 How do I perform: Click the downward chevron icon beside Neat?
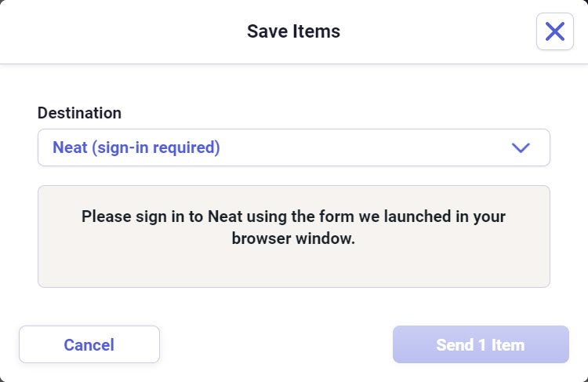click(521, 147)
